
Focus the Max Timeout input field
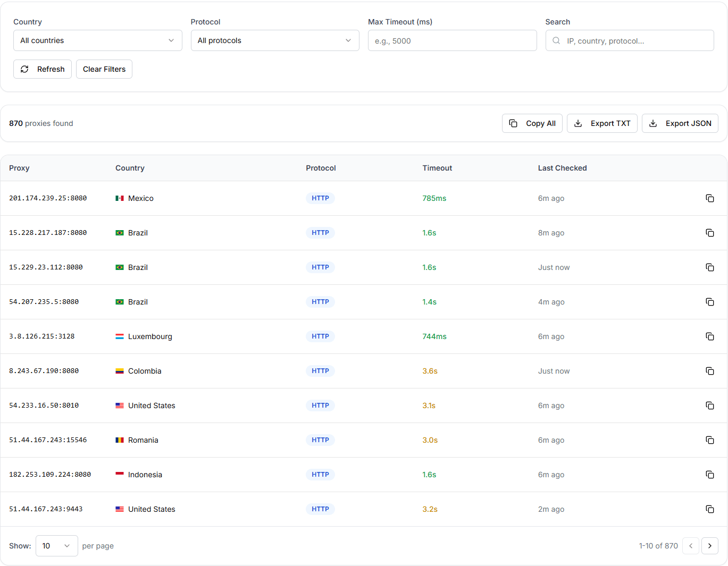click(x=453, y=40)
